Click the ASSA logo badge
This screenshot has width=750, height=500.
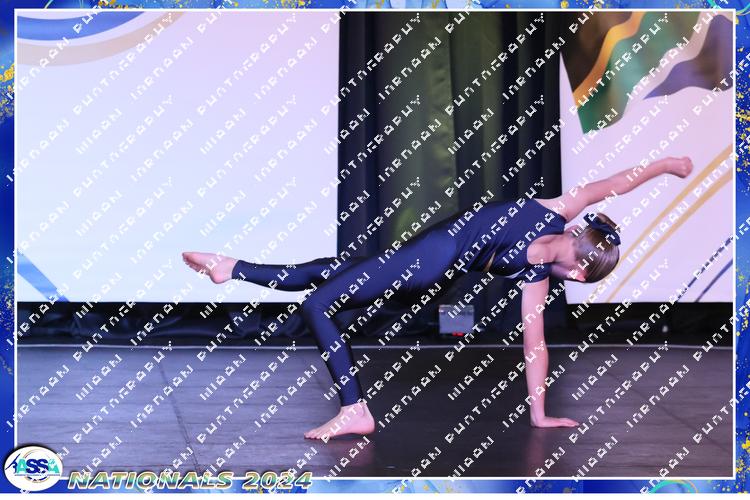33,468
